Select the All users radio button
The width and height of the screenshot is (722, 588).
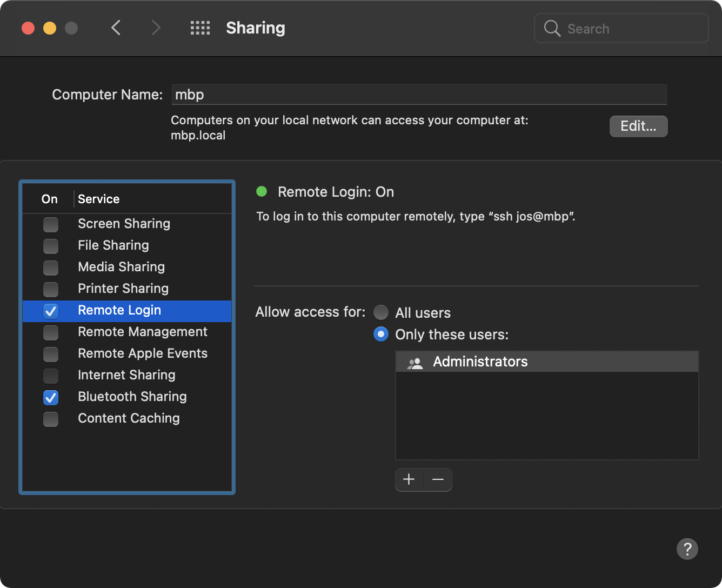[x=381, y=312]
